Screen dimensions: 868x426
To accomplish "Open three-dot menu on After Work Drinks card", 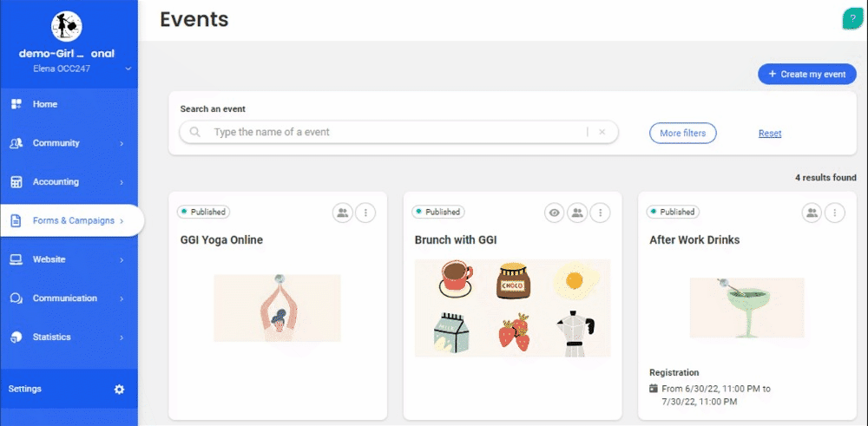I will point(834,213).
